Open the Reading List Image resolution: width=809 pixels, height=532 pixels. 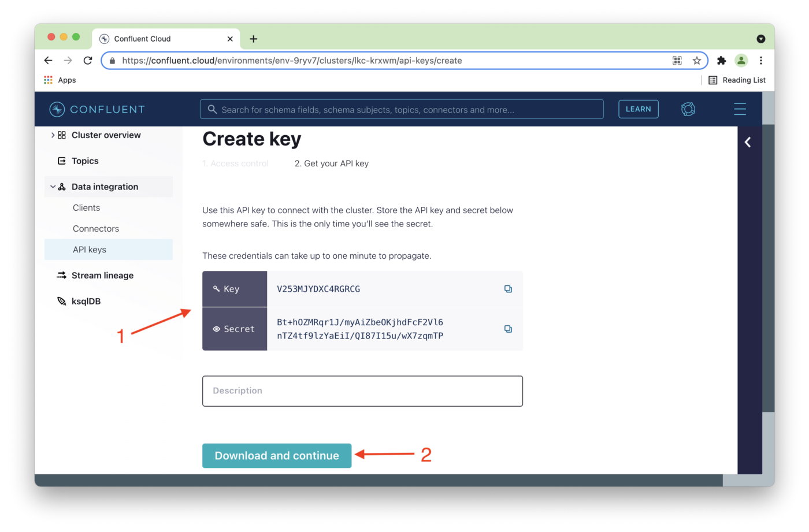(x=737, y=80)
